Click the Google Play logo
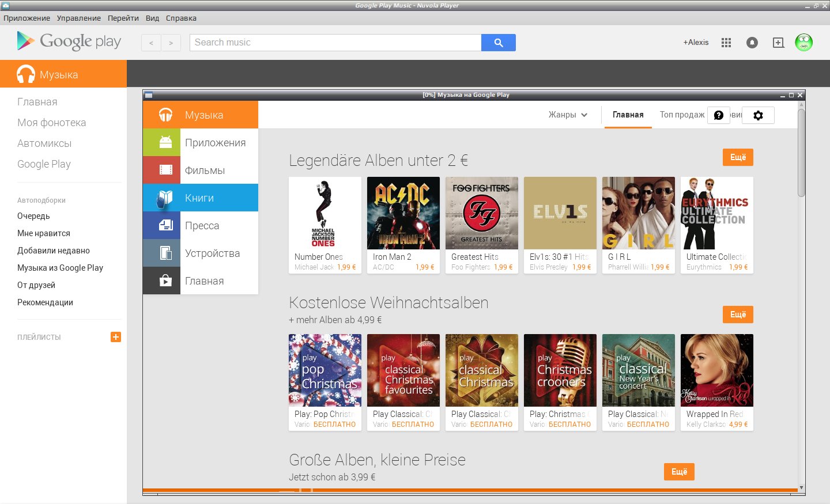 click(x=69, y=41)
